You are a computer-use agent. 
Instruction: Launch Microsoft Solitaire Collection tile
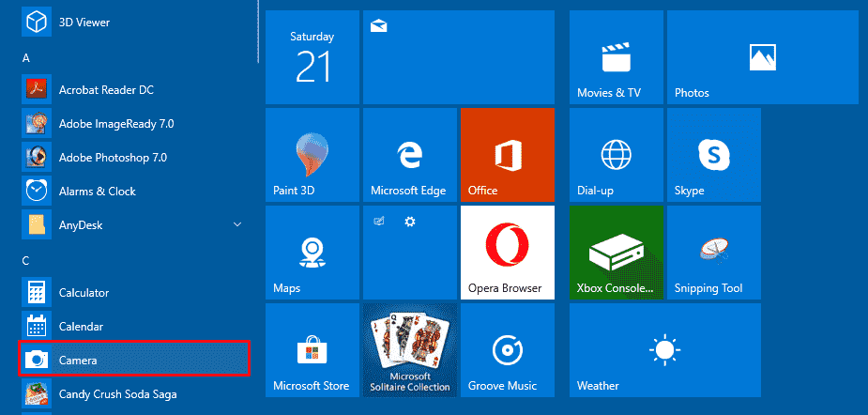pyautogui.click(x=410, y=349)
